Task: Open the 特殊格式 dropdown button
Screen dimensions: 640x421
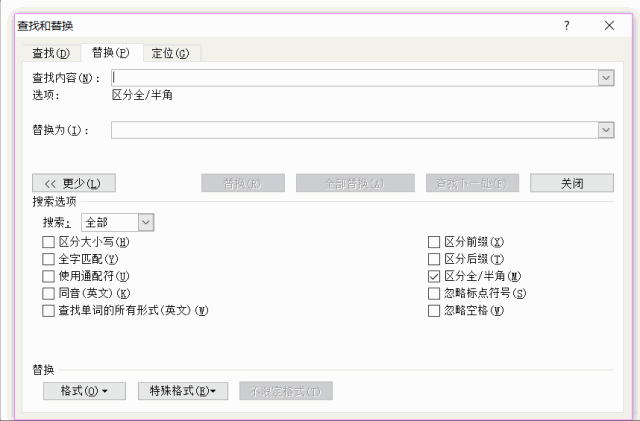Action: pos(183,390)
